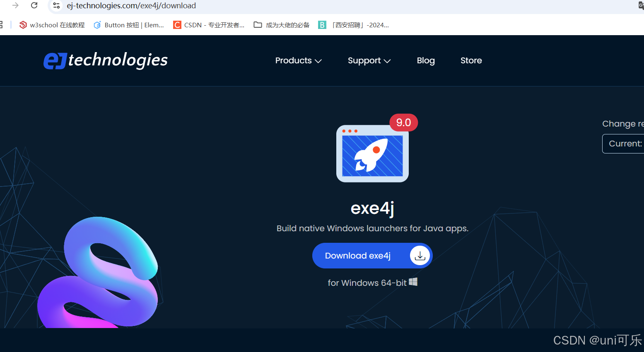The image size is (644, 352).
Task: Open site information icon in address bar
Action: click(57, 5)
